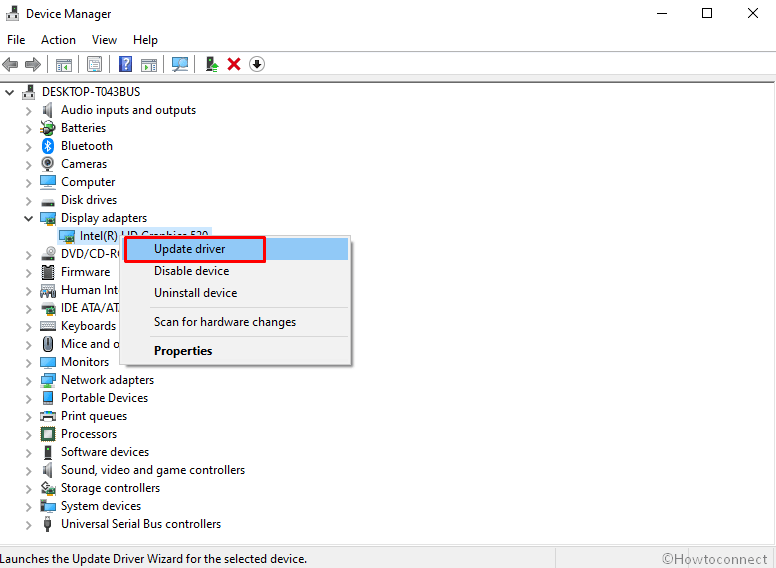Minimize the Device Manager window

tap(662, 13)
